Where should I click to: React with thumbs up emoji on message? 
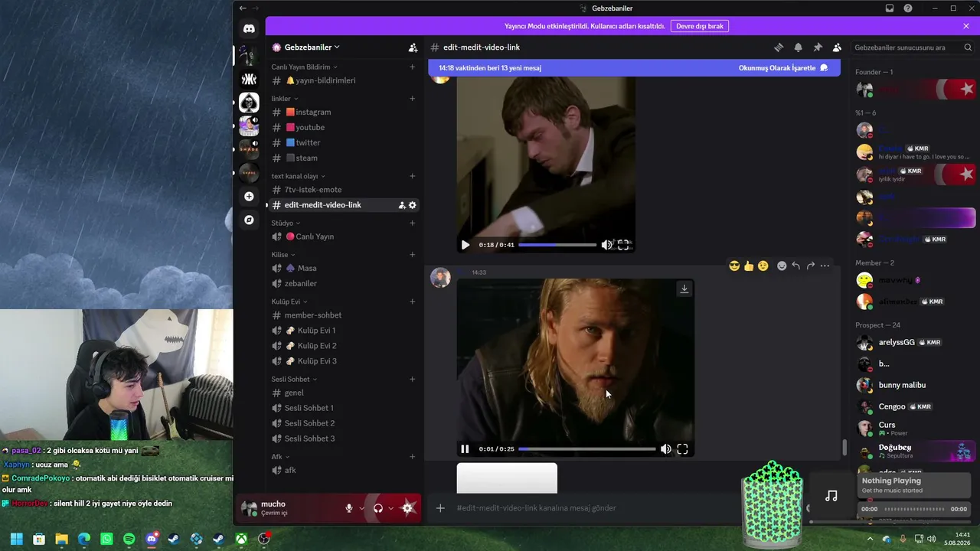click(749, 266)
